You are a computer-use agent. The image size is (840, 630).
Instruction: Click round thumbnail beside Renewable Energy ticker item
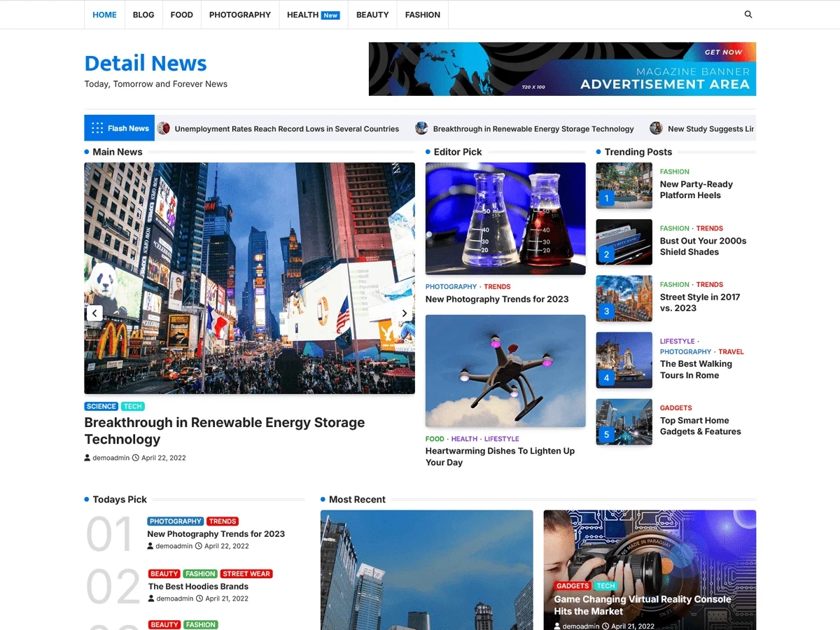click(x=421, y=128)
